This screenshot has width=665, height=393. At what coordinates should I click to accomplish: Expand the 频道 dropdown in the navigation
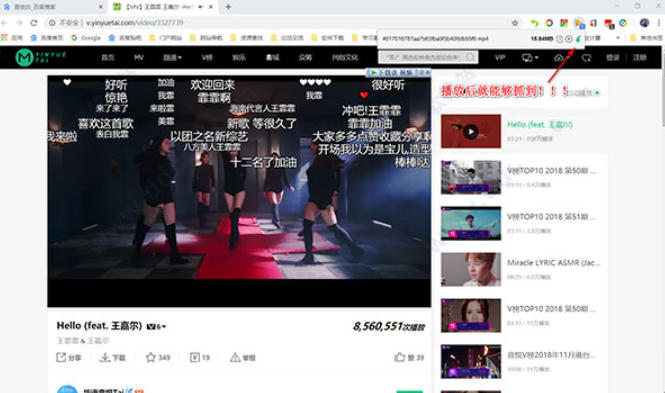(173, 57)
